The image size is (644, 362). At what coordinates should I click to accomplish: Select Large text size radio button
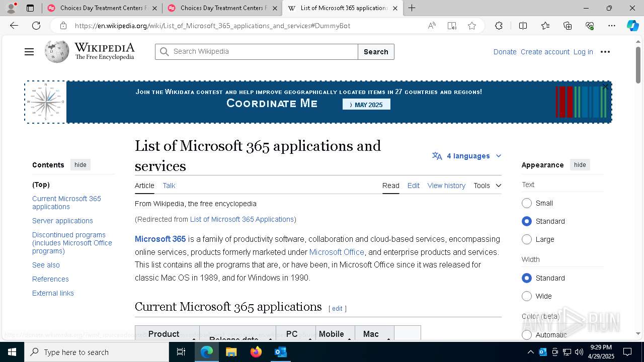coord(527,239)
